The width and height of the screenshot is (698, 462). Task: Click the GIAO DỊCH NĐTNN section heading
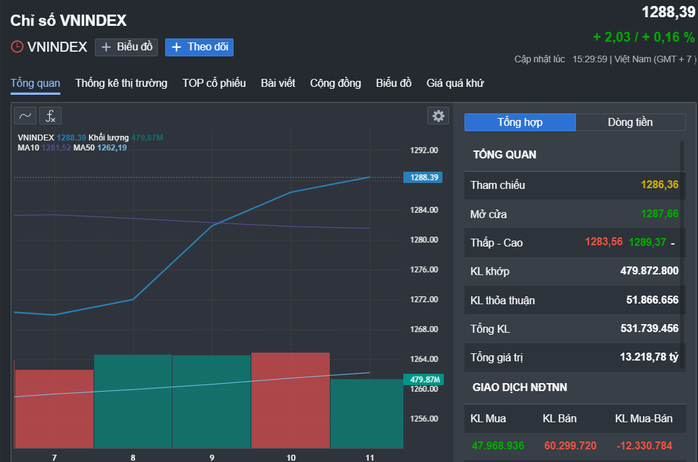tap(519, 387)
